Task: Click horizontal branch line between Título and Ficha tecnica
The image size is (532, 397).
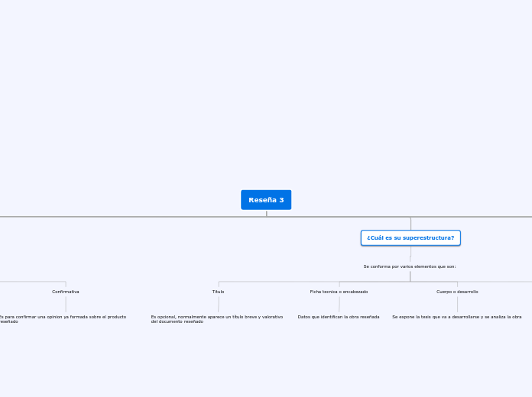Action: (279, 282)
